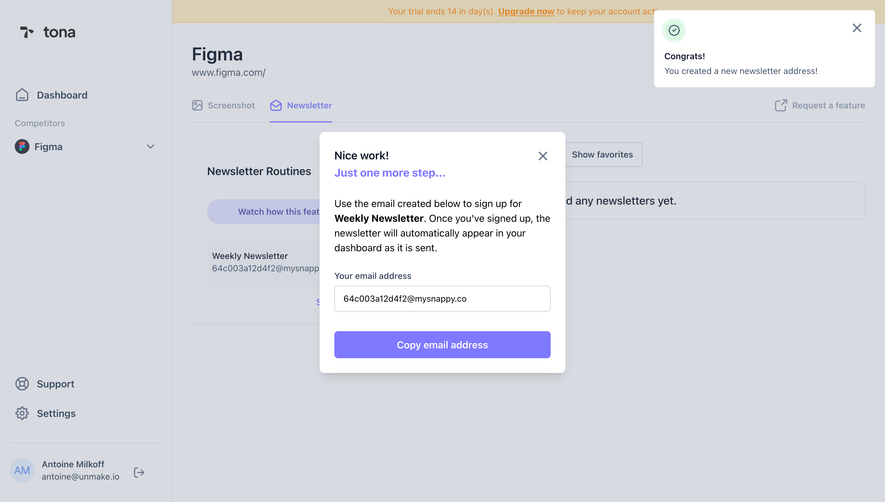Click the Show favorites button
Image resolution: width=885 pixels, height=502 pixels.
[603, 155]
